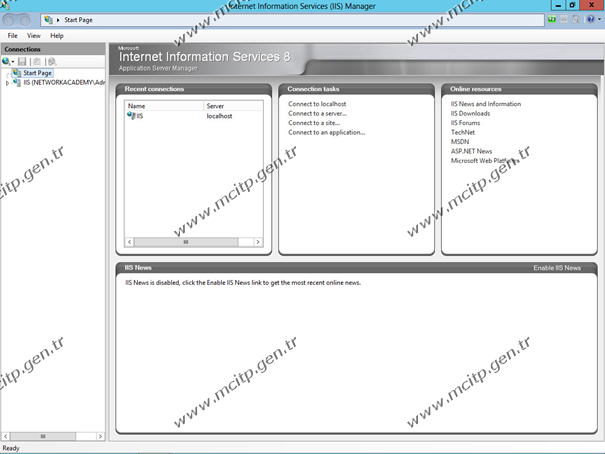Click the right arrow of Connections pane scrollbar
Viewport: 605px width, 454px height.
[x=100, y=436]
